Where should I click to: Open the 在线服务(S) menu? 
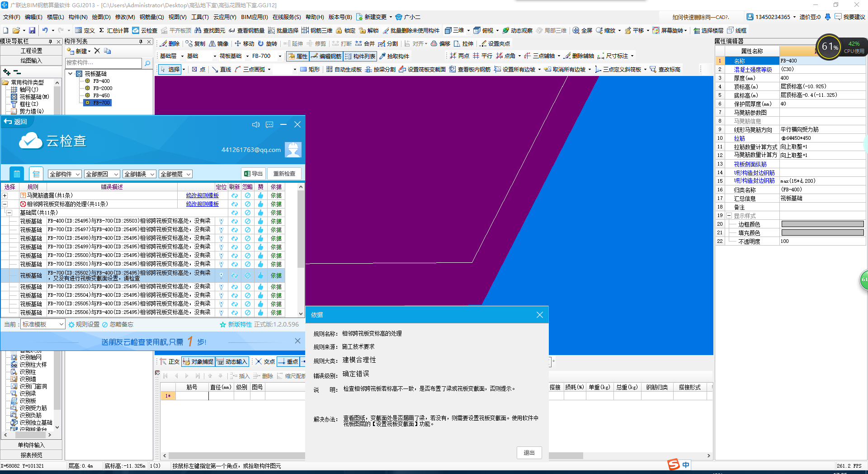286,17
